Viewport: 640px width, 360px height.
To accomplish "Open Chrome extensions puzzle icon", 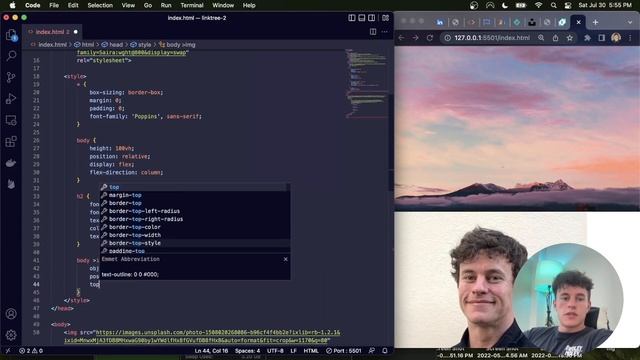I will coord(587,38).
